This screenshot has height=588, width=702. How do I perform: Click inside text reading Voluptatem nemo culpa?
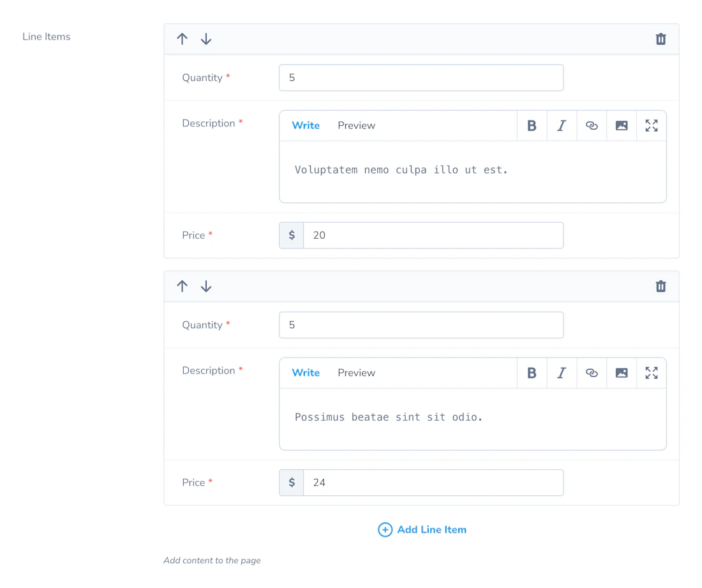(400, 170)
